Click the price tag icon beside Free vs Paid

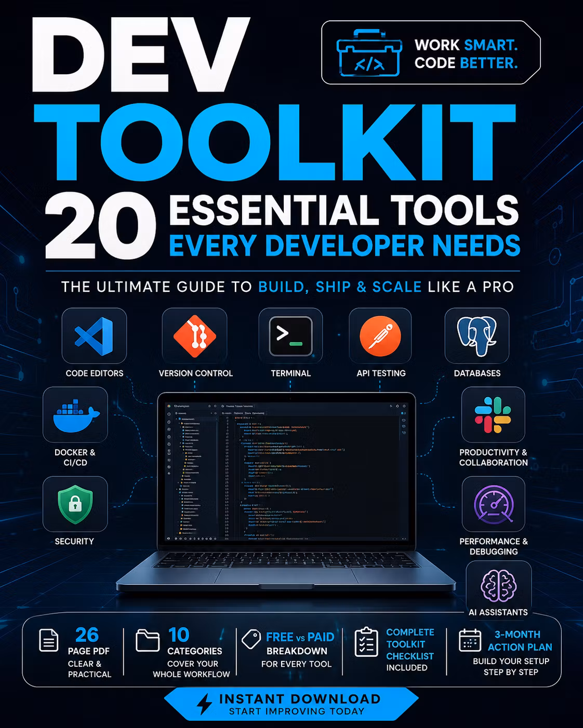tap(251, 639)
